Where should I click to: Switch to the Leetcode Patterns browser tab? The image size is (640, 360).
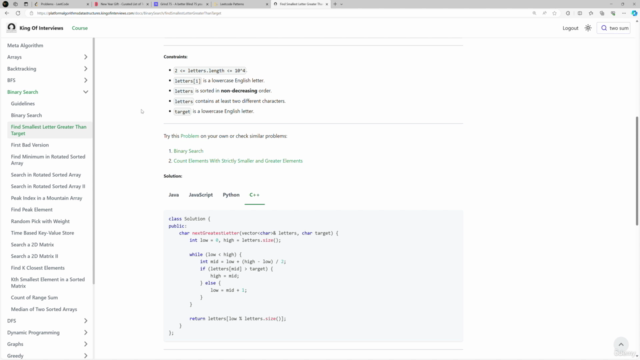coord(242,4)
